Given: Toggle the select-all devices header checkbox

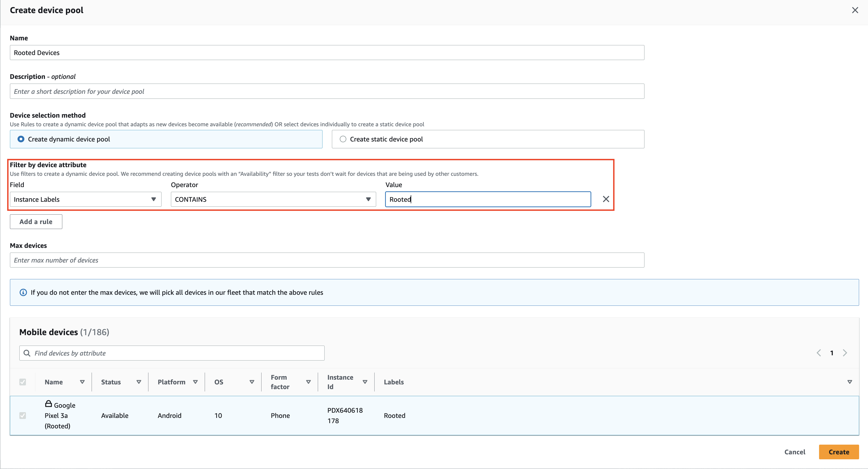Looking at the screenshot, I should pyautogui.click(x=23, y=382).
